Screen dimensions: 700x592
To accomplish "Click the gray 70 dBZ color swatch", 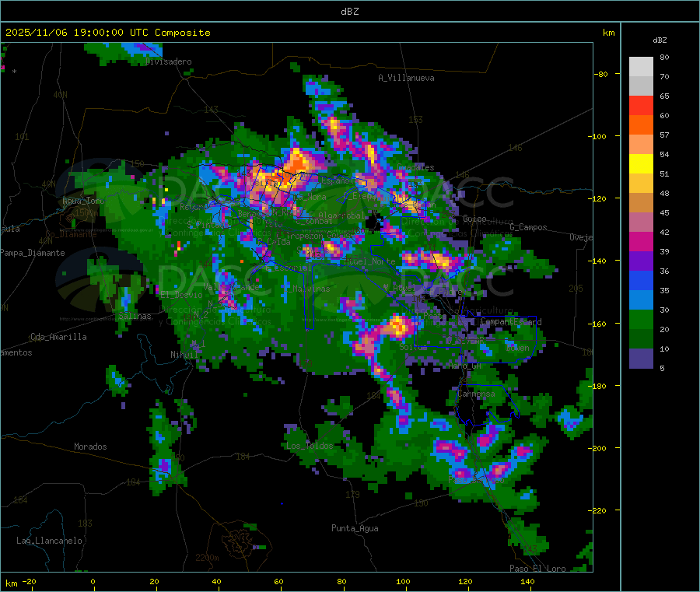I will (641, 86).
